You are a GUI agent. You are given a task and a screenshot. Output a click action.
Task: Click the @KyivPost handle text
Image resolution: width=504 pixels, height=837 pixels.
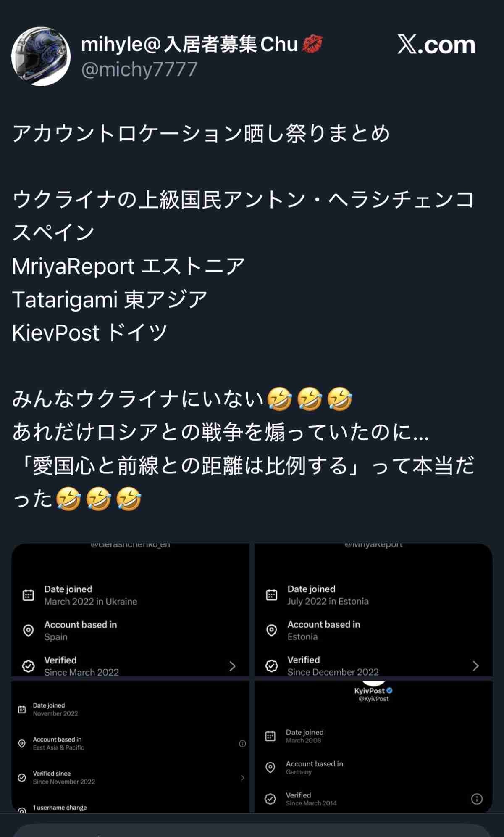[373, 699]
